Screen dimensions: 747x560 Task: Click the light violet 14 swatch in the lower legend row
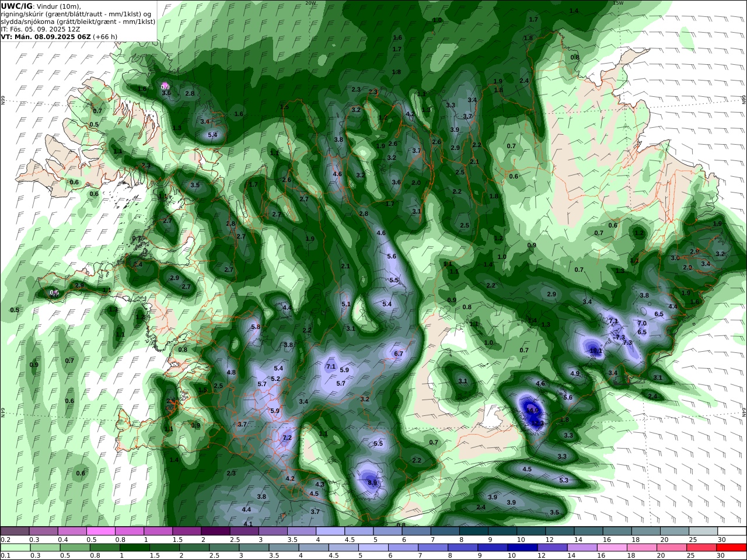tap(581, 548)
